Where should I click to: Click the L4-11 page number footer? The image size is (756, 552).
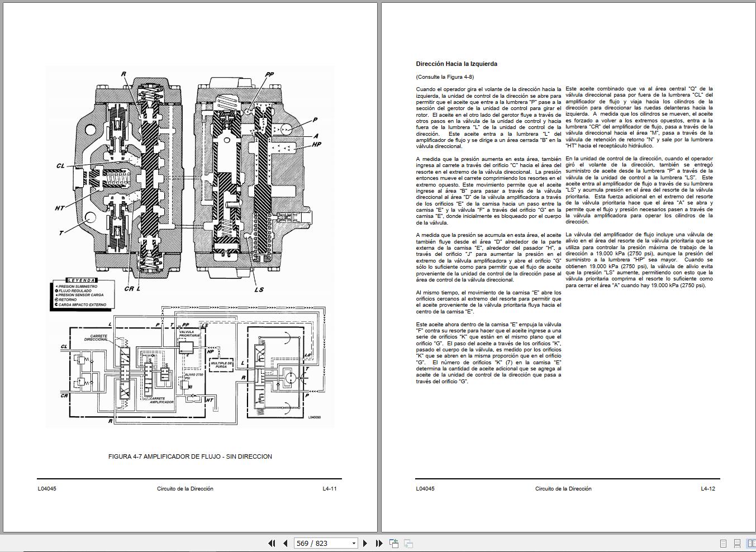point(329,488)
